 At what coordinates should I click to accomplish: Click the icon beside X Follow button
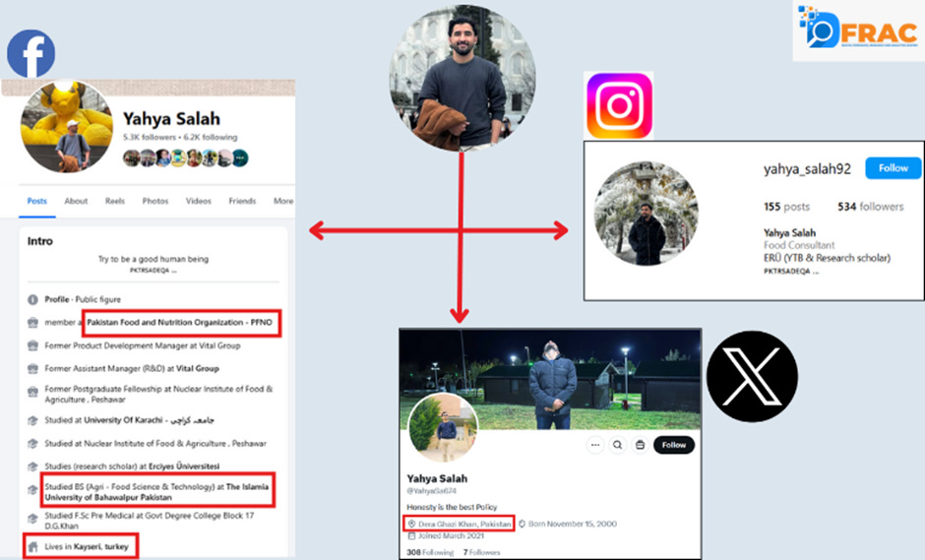(640, 445)
